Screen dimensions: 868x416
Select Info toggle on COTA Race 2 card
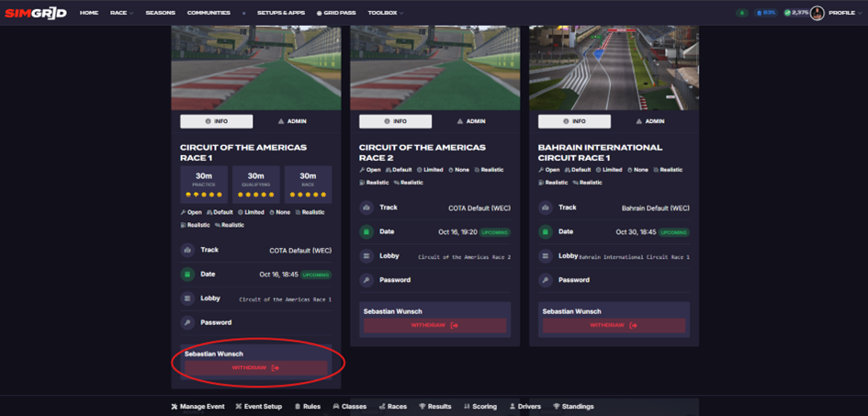click(x=395, y=121)
